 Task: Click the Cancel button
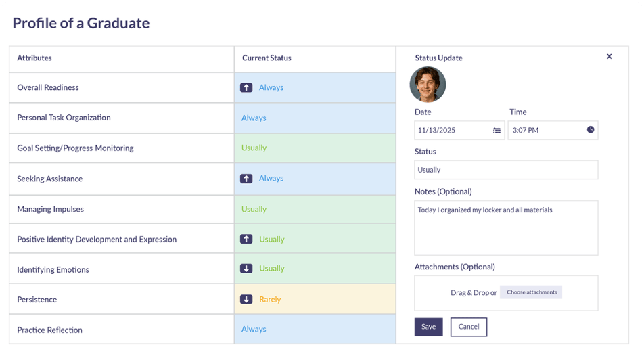pos(468,327)
